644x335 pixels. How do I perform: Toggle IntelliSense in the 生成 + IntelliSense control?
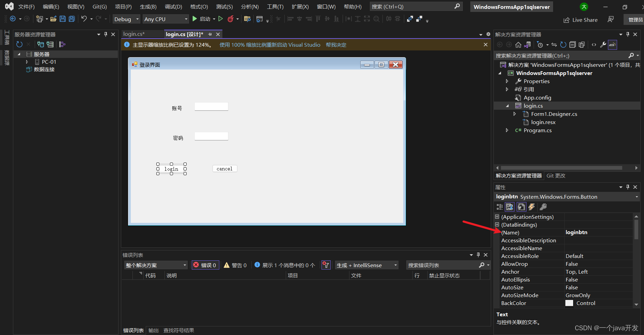[366, 265]
